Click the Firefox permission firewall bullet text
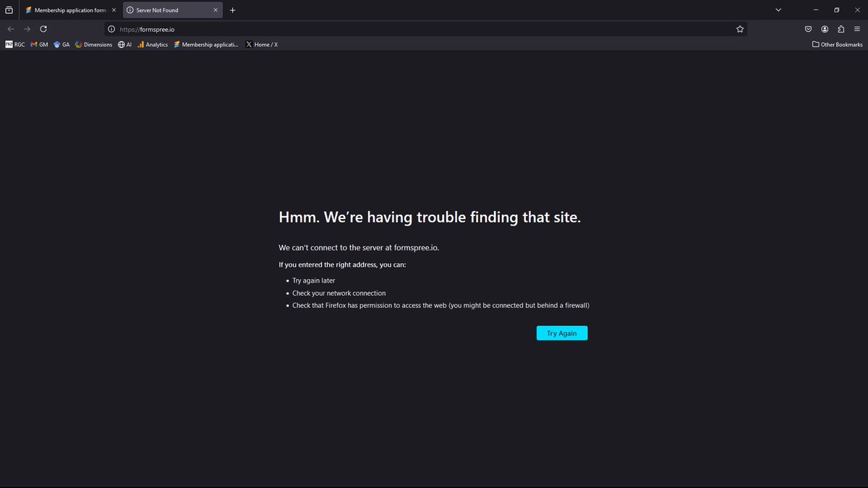The height and width of the screenshot is (488, 868). [x=441, y=306]
